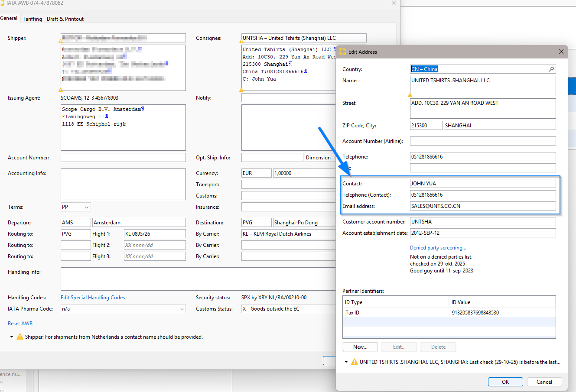Click warning icon beside Shipper contact message
Viewport: 576px width, 392px height.
tap(20, 337)
